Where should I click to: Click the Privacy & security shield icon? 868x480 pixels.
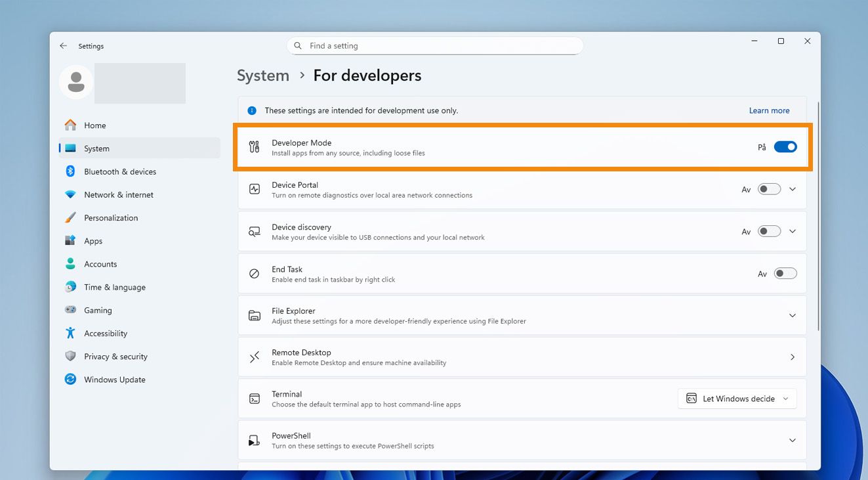70,356
